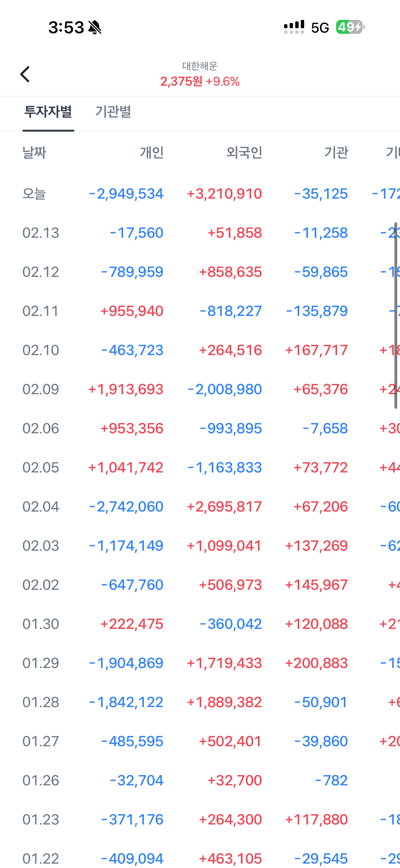Screen dimensions: 400x868
Task: Tap the 개인 column header
Action: [152, 153]
